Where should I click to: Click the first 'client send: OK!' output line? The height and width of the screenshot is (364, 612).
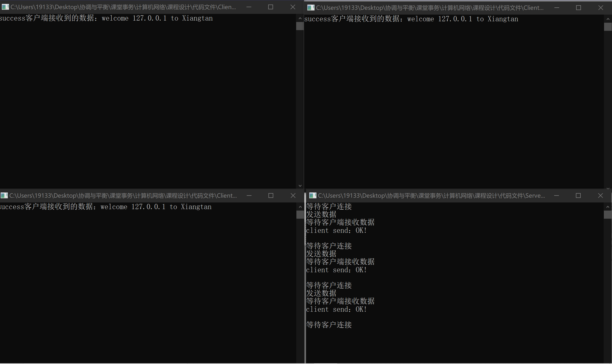click(x=336, y=230)
